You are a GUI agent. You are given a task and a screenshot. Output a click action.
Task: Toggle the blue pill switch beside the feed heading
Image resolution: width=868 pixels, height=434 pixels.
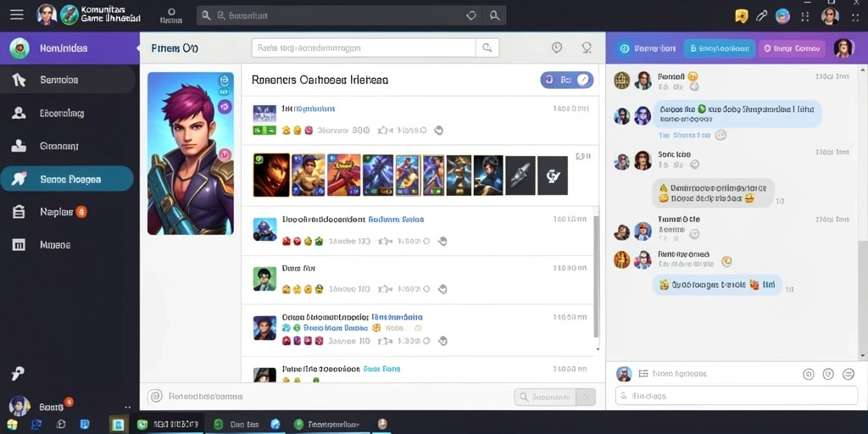click(567, 81)
